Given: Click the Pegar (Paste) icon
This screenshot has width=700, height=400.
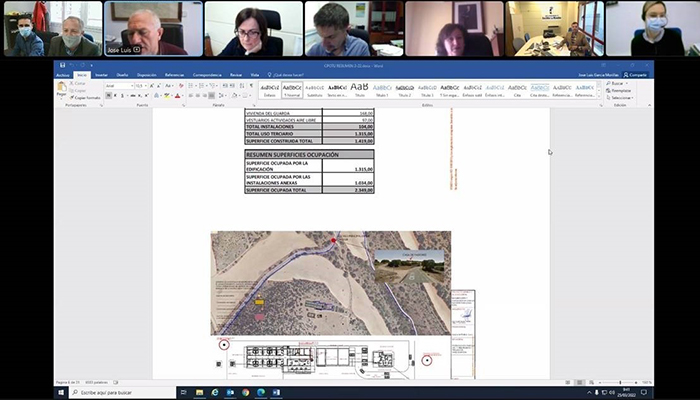Looking at the screenshot, I should click(x=61, y=89).
